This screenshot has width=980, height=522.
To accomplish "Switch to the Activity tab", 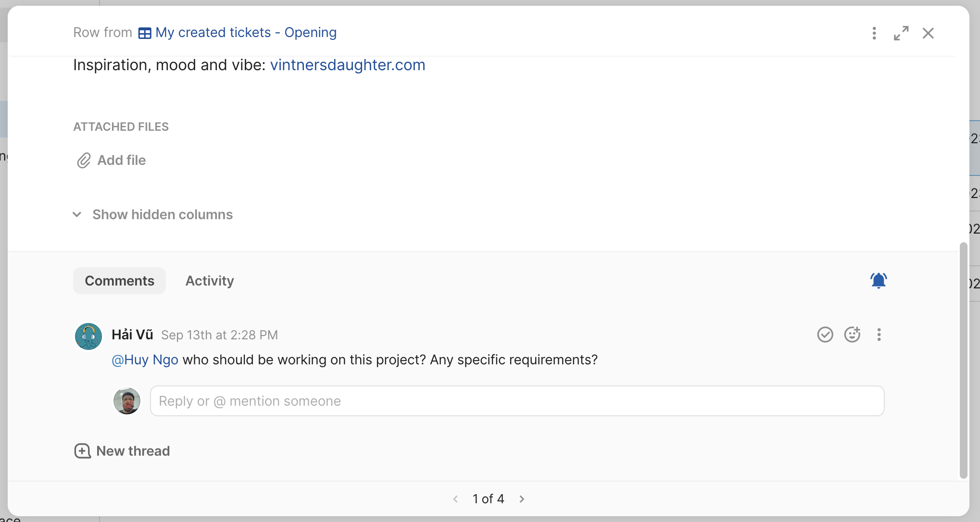I will point(210,281).
